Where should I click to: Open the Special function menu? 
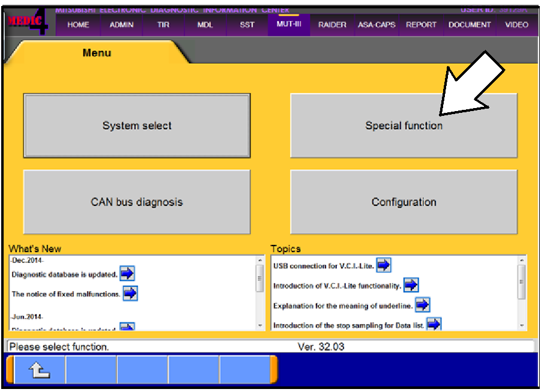click(403, 126)
